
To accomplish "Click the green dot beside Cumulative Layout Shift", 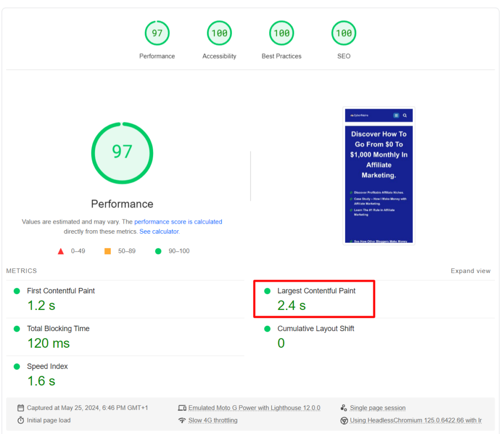I will tap(267, 328).
